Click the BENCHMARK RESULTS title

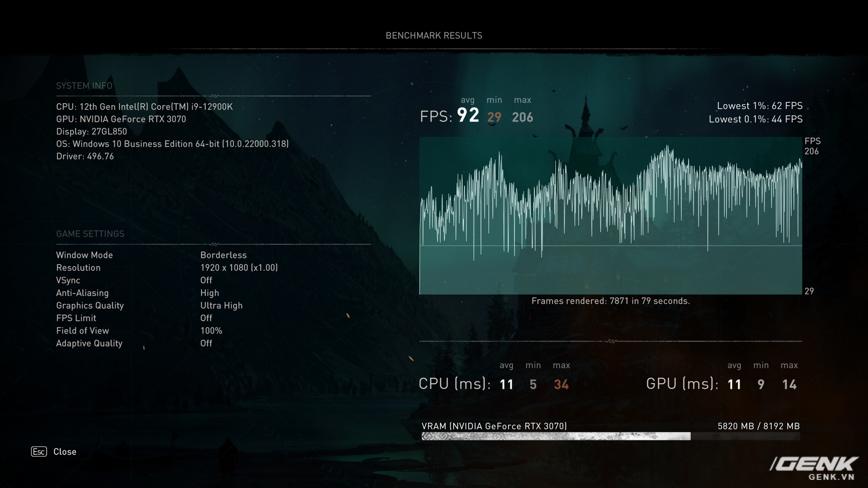[434, 36]
